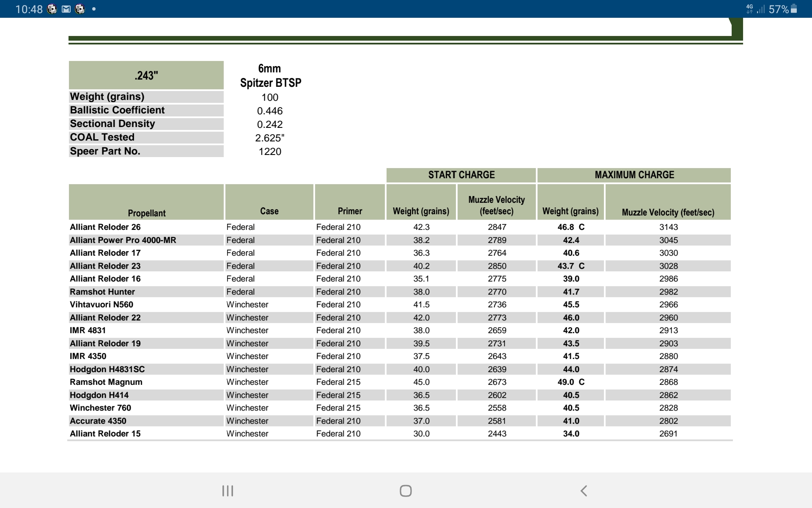Tap the Sectional Density value 0.242

tap(270, 124)
